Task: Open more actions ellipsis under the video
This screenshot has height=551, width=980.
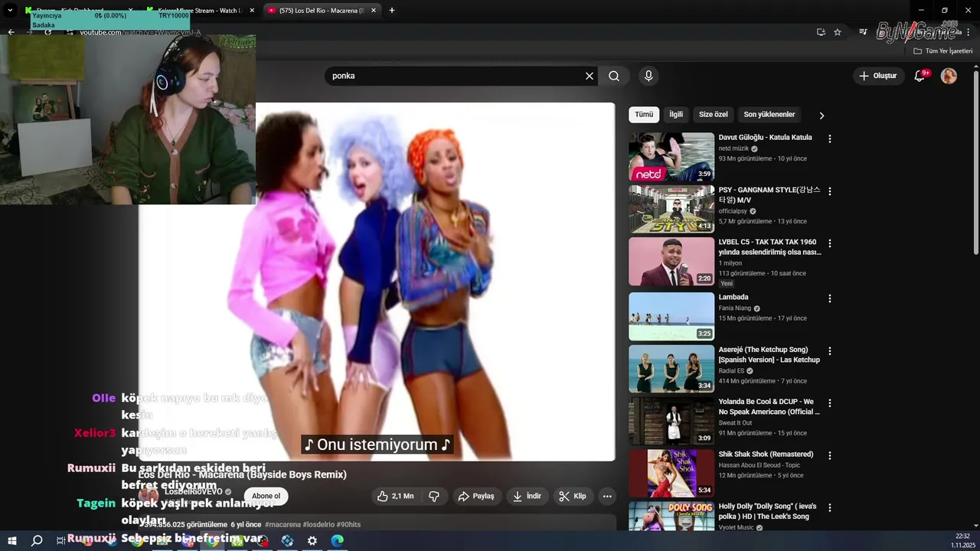Action: pos(607,496)
